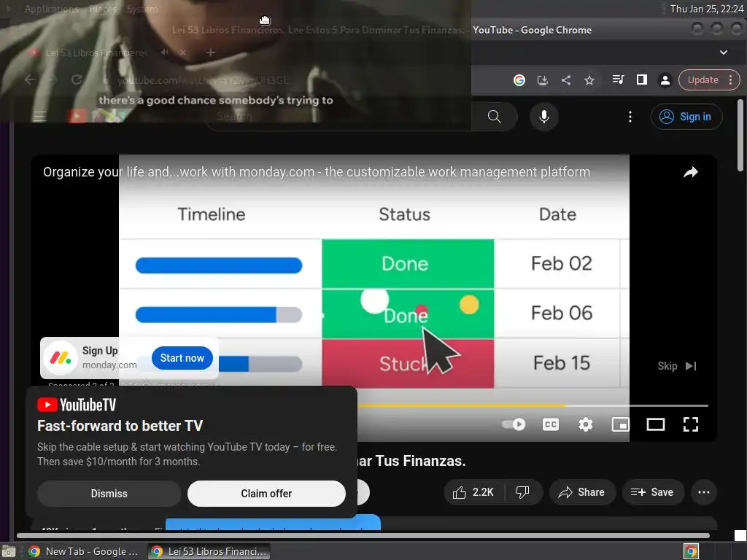Save the video to playlist
Screen dimensions: 747x560
652,492
